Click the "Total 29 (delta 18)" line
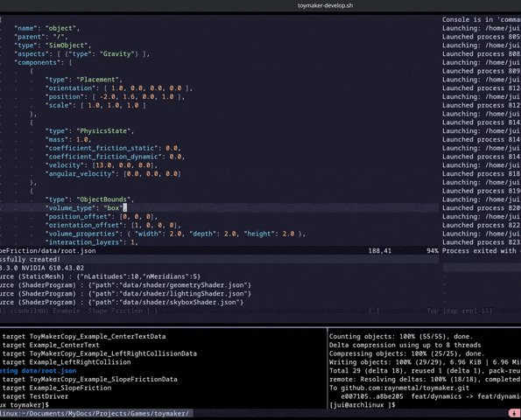Viewport: 521px width, 420px height. tap(425, 371)
